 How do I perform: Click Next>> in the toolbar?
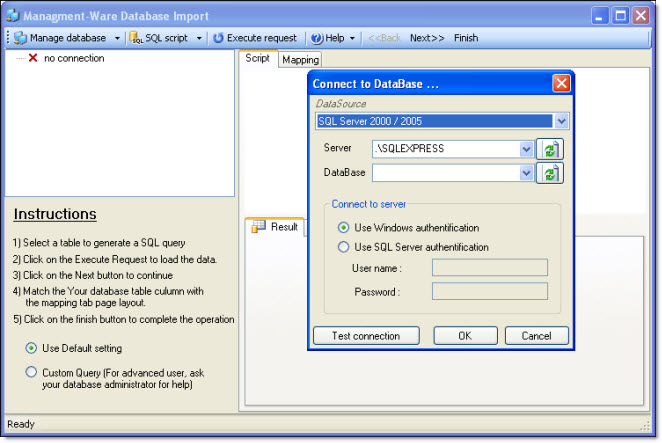(427, 38)
